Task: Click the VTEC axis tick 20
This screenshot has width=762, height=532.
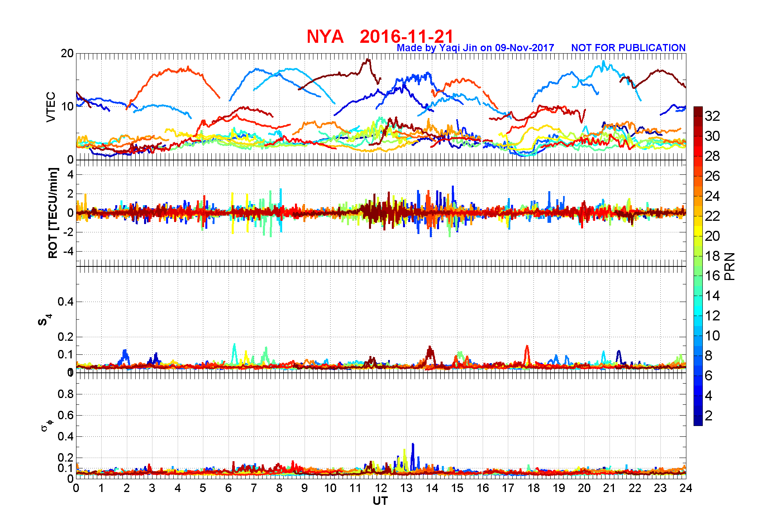Action: point(67,53)
